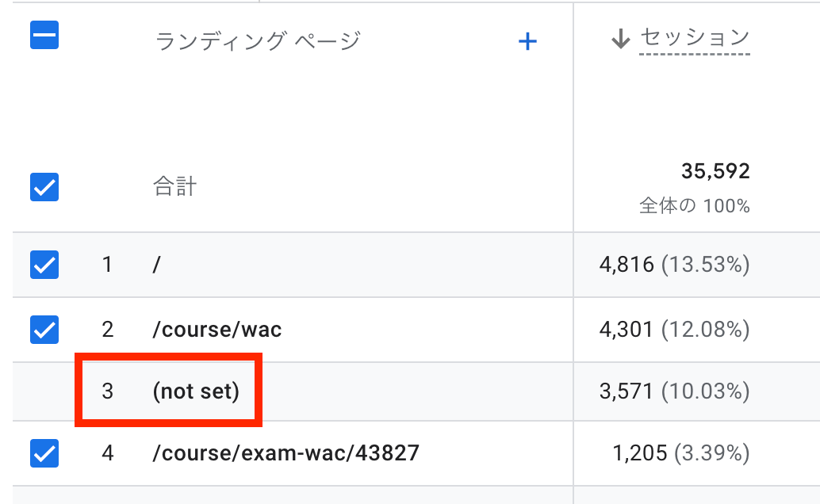
Task: Toggle the select-all header checkbox
Action: pyautogui.click(x=44, y=35)
